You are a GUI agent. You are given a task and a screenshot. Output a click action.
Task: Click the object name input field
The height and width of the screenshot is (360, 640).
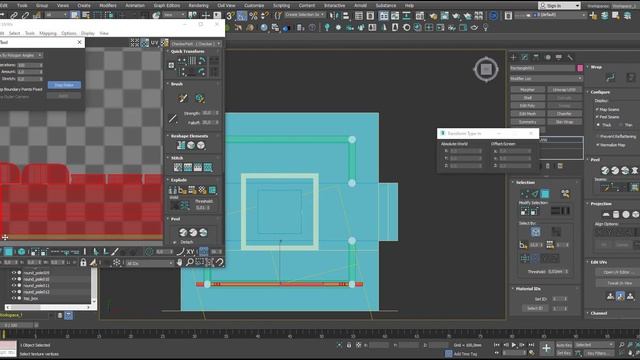pos(542,68)
